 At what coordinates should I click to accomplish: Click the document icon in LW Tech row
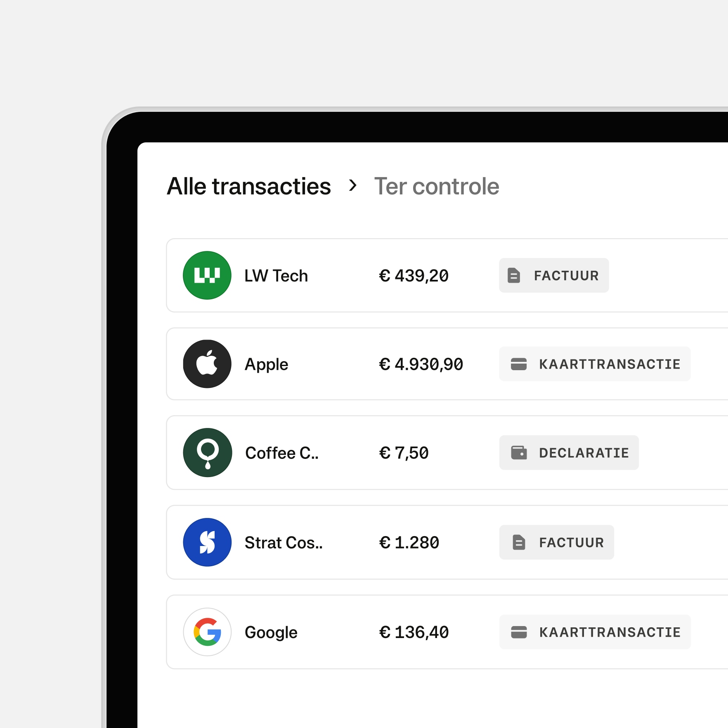[x=514, y=275]
